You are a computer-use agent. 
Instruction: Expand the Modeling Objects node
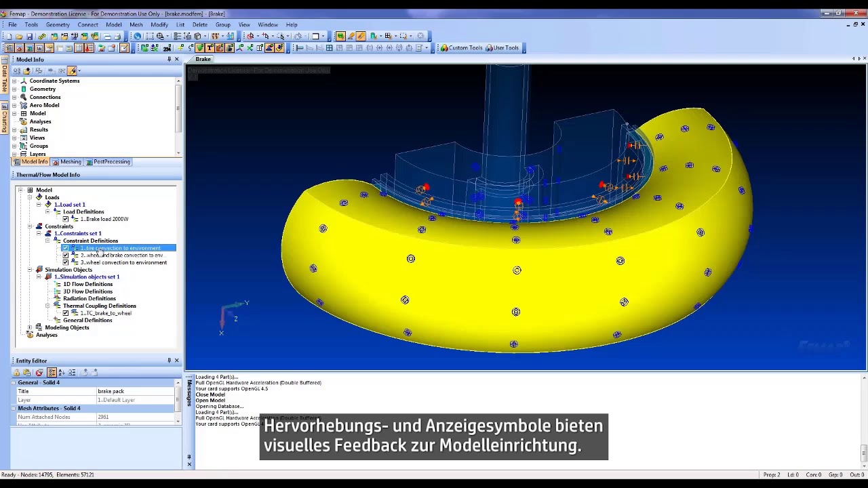tap(30, 327)
